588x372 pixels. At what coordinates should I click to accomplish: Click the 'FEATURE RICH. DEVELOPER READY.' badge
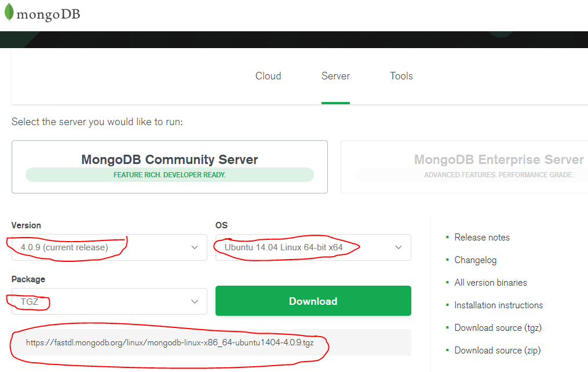click(170, 175)
